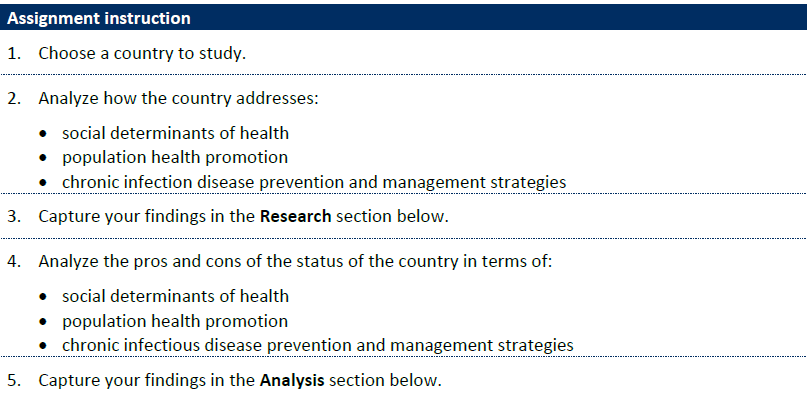
Task: Click "social determinants of health" under step 2
Action: [x=176, y=133]
